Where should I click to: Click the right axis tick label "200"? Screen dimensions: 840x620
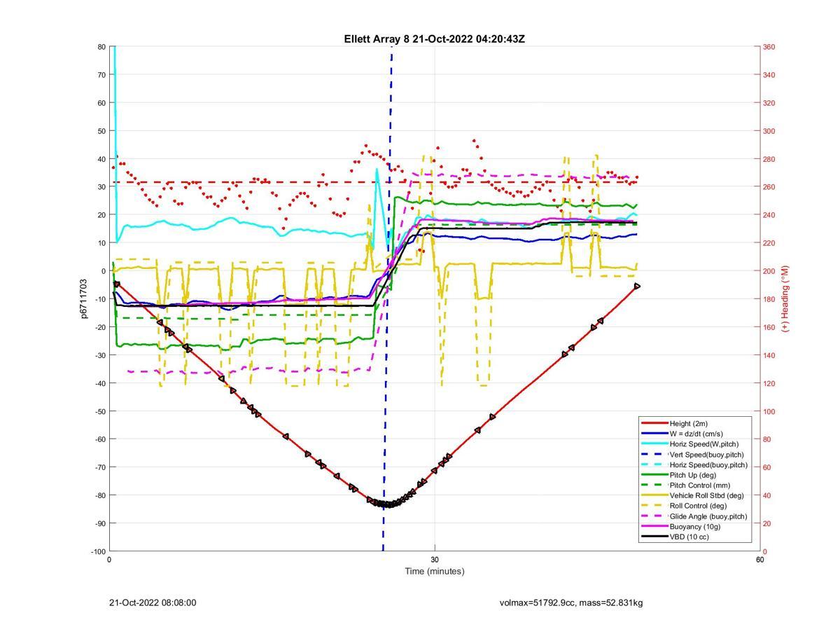click(x=769, y=271)
